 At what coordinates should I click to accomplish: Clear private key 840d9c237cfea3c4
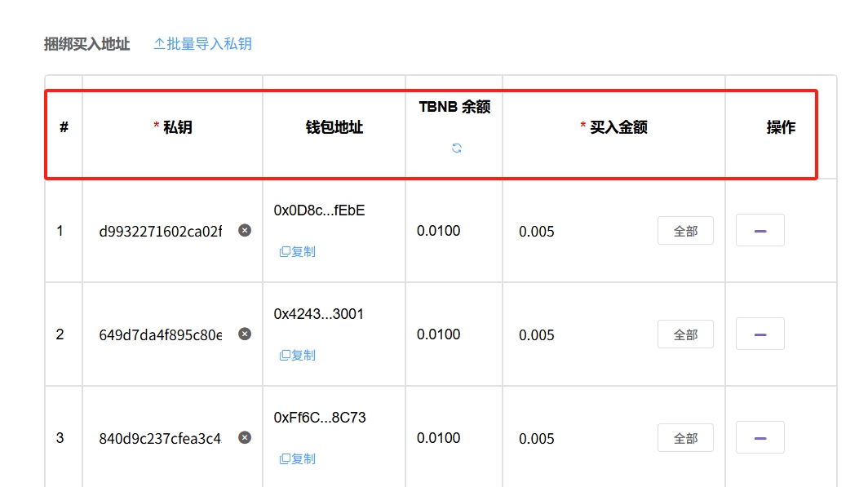point(245,437)
